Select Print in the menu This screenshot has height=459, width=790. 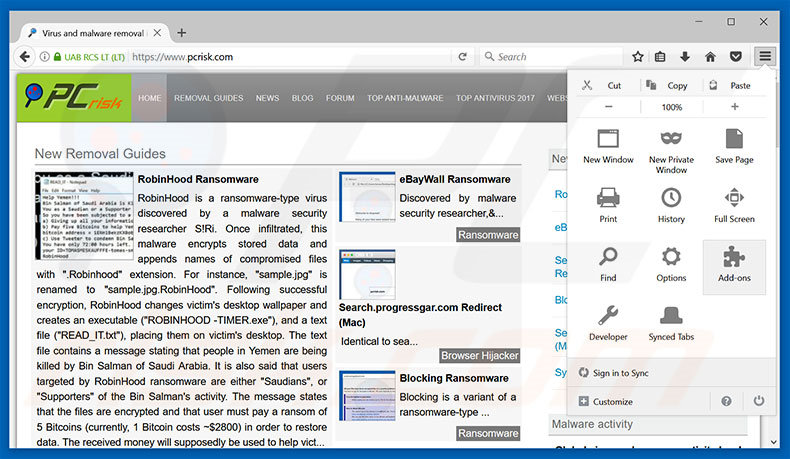tap(608, 205)
